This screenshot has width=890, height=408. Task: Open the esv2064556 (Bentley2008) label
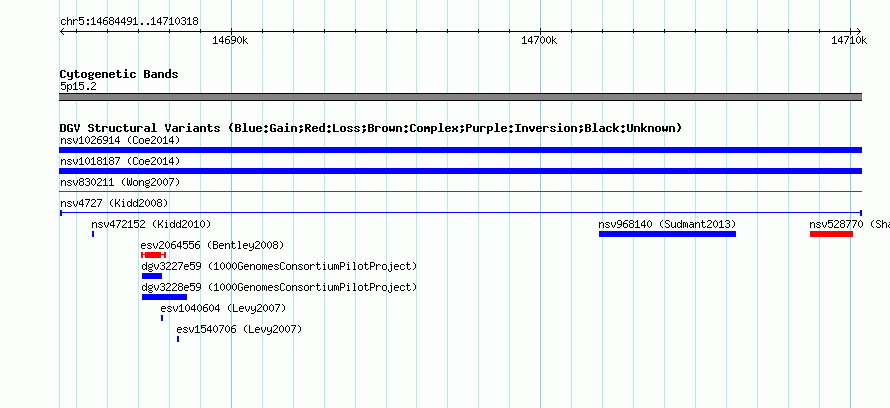[212, 245]
